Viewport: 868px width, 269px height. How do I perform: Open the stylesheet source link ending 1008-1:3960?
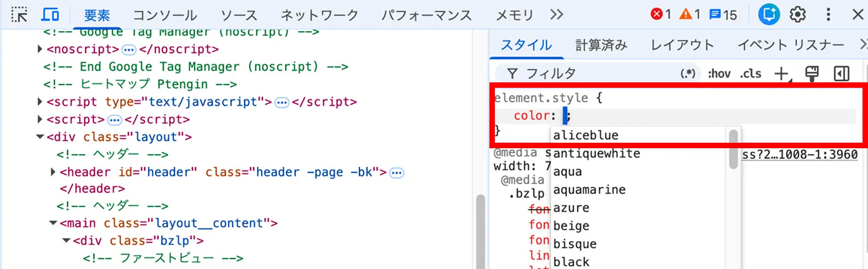point(799,155)
